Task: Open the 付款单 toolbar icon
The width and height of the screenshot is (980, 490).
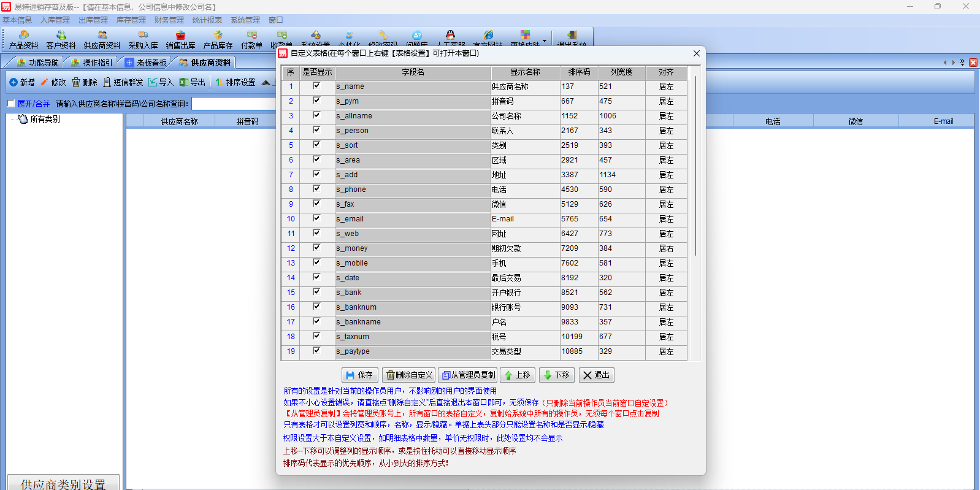Action: pos(251,39)
